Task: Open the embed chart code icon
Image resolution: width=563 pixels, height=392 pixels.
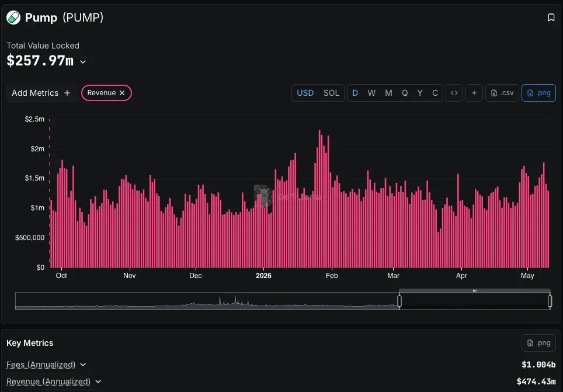Action: point(454,93)
